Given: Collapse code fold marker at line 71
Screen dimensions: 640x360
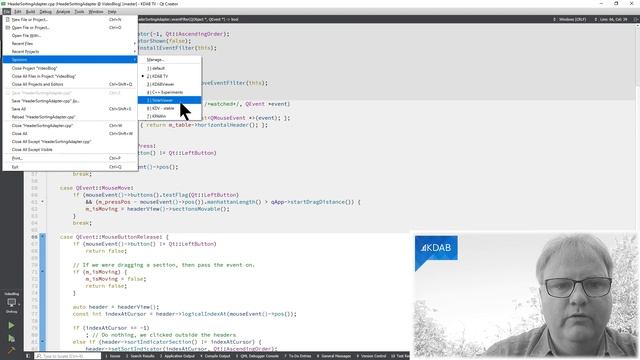Looking at the screenshot, I should click(42, 272).
